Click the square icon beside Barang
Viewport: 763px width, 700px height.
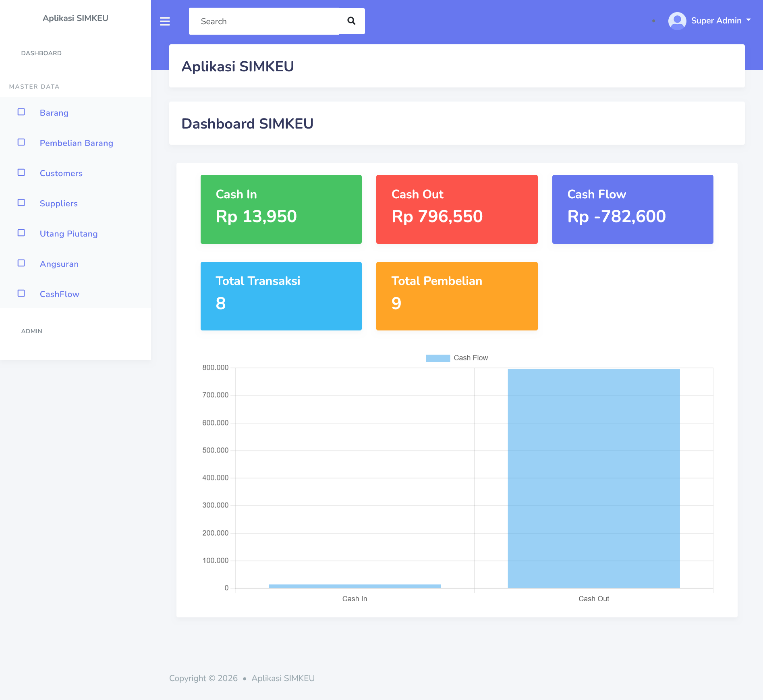click(21, 112)
